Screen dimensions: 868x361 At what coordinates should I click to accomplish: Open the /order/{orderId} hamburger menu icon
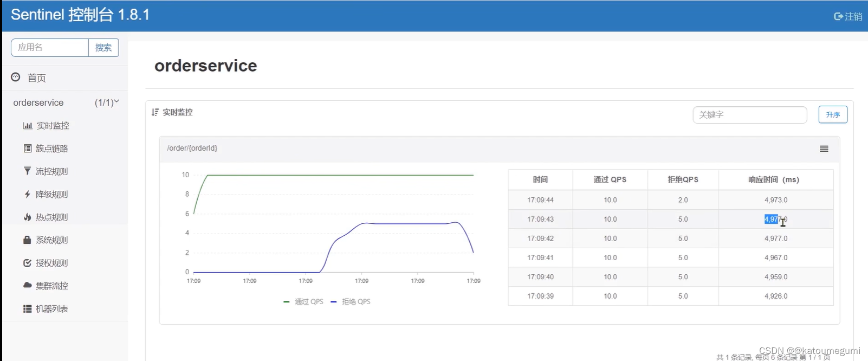[x=824, y=149]
